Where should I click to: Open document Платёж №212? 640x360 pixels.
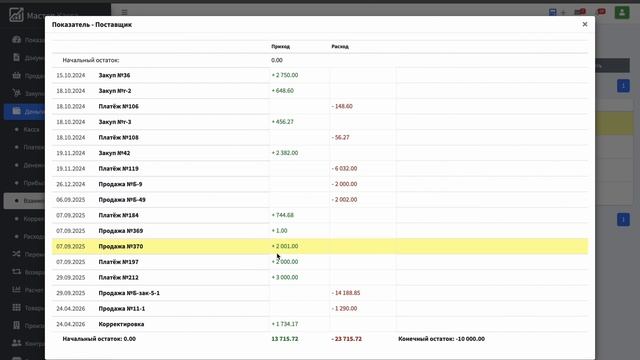point(118,277)
